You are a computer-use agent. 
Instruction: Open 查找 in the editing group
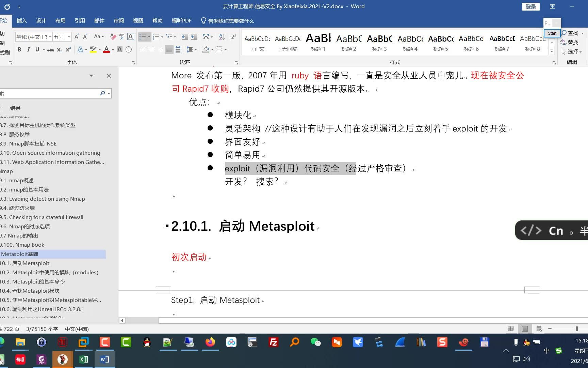pyautogui.click(x=572, y=33)
